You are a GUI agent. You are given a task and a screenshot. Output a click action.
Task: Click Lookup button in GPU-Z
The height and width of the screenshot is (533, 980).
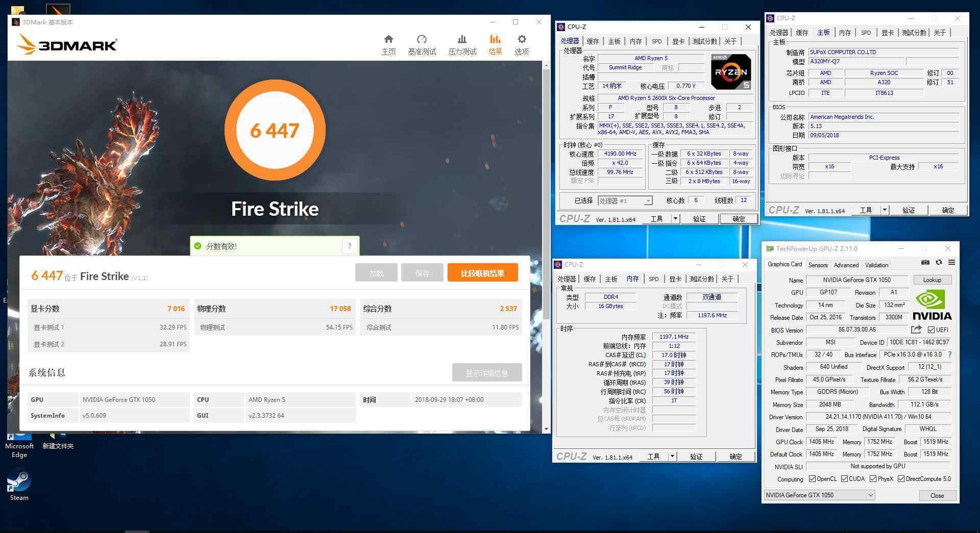[x=932, y=280]
